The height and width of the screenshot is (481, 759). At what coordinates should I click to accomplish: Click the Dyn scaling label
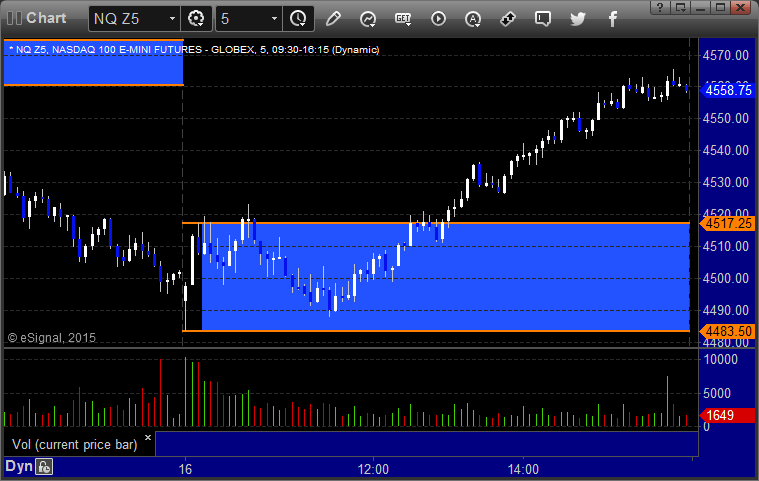pos(18,466)
